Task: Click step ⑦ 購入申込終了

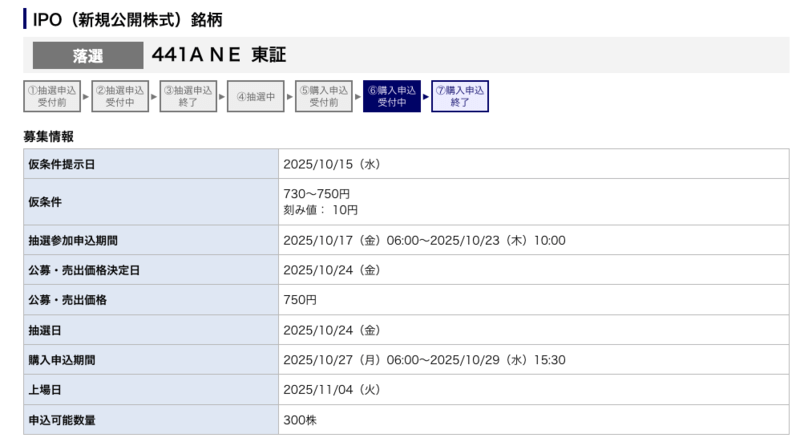Action: (460, 97)
